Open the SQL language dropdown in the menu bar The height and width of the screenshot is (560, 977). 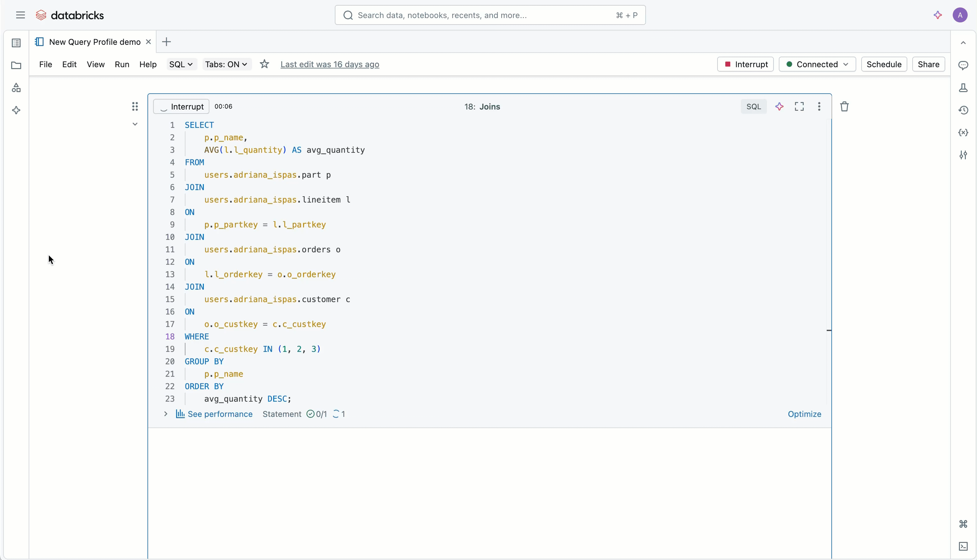click(181, 64)
